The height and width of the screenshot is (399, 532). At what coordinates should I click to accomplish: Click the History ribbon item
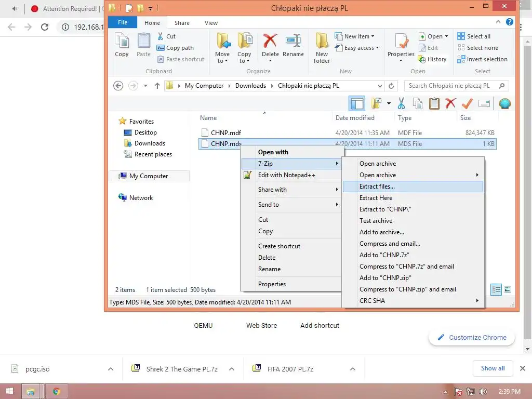coord(432,59)
